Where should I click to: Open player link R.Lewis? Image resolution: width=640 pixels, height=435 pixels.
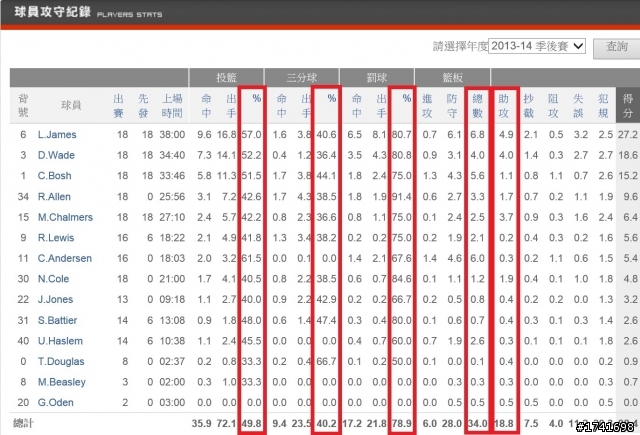(56, 238)
